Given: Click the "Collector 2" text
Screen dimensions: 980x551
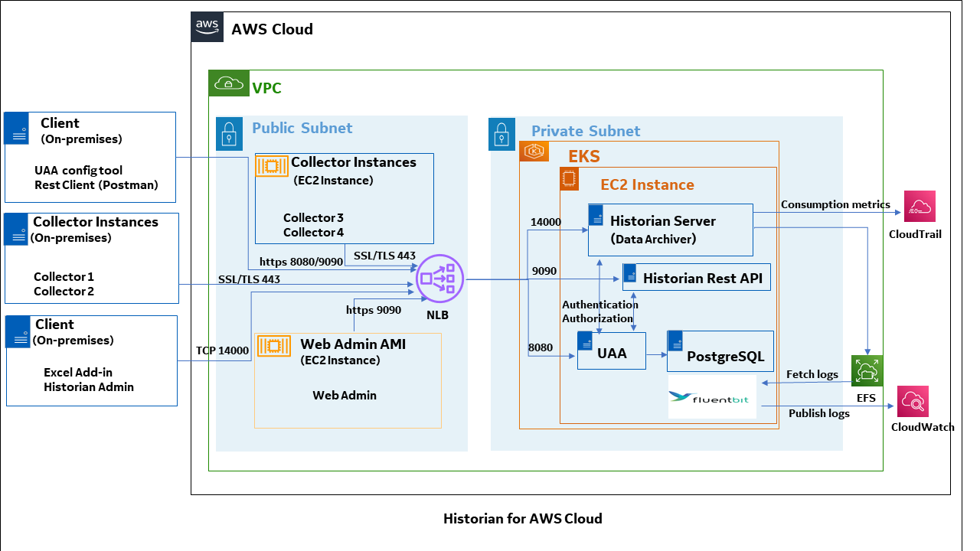Looking at the screenshot, I should click(x=64, y=291).
